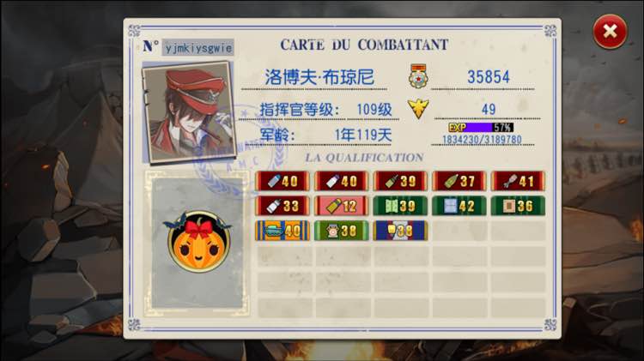This screenshot has width=644, height=361.
Task: Select the Halloween pumpkin badge
Action: click(x=199, y=241)
